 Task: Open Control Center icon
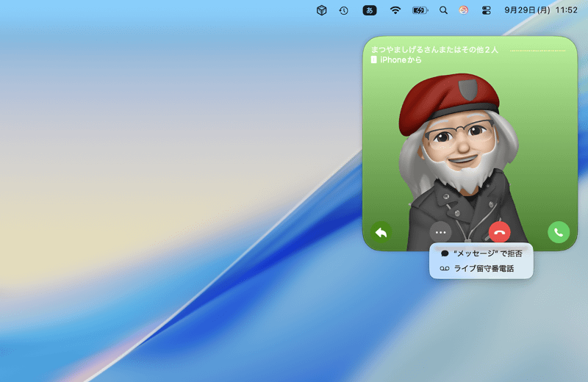[486, 10]
